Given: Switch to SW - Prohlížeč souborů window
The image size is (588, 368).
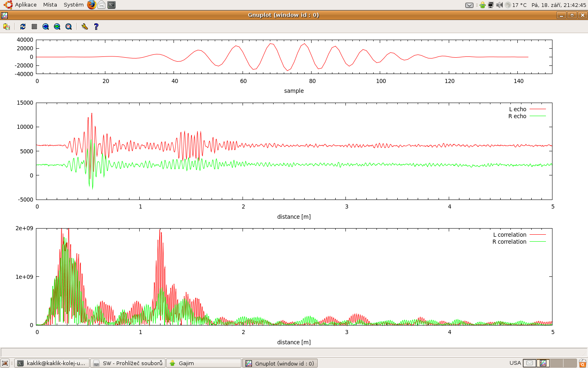Looking at the screenshot, I should (x=128, y=363).
